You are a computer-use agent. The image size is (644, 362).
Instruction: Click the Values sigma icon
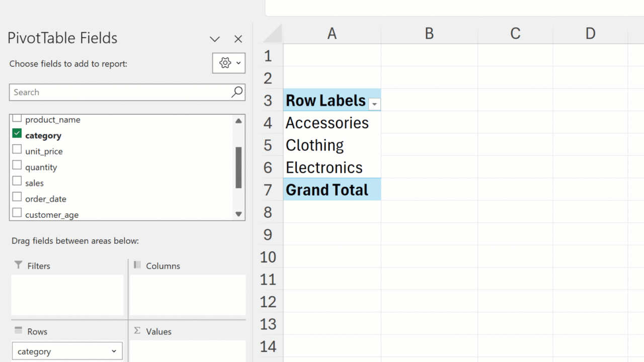(x=137, y=331)
